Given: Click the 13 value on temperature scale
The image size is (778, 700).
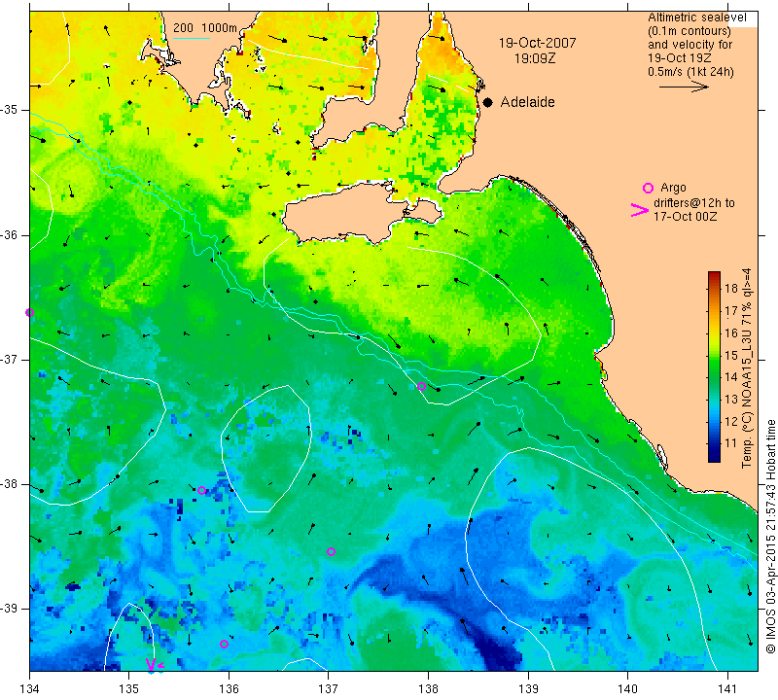Looking at the screenshot, I should coord(731,399).
